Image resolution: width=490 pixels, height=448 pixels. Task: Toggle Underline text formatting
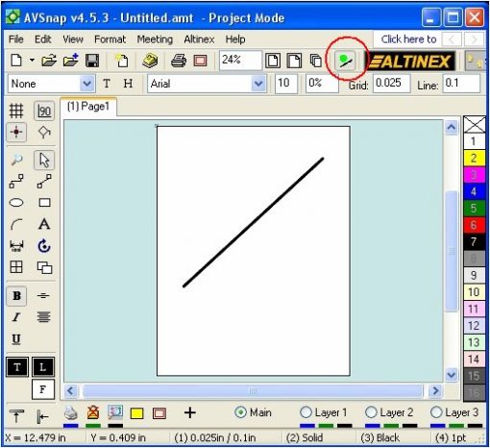pos(16,339)
